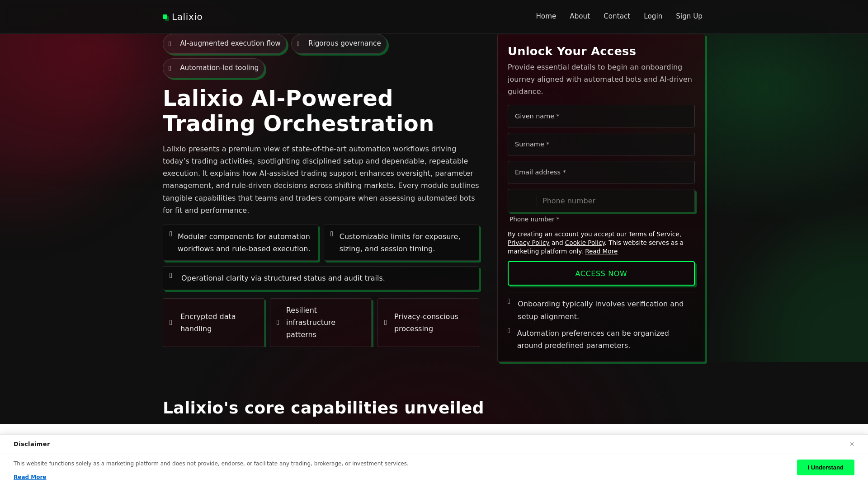Click icon beside Automation preferences note
The height and width of the screenshot is (488, 868).
[x=509, y=331]
